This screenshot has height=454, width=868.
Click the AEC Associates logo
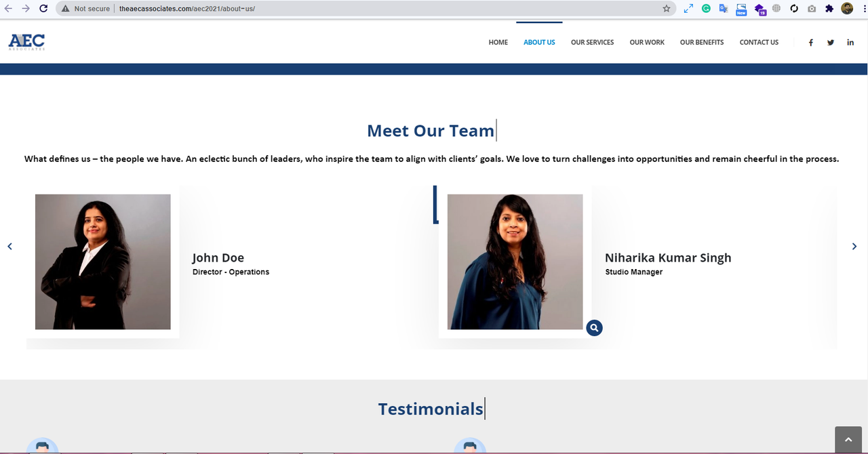point(26,42)
